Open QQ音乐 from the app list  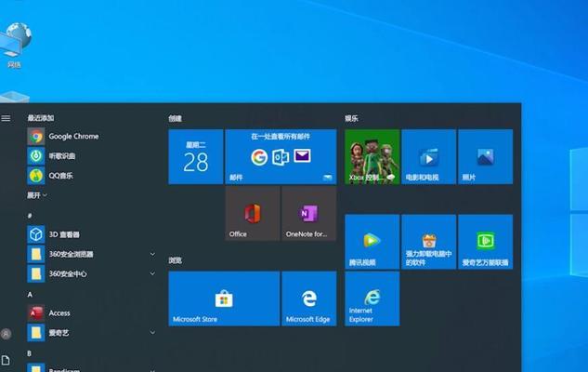click(x=92, y=175)
